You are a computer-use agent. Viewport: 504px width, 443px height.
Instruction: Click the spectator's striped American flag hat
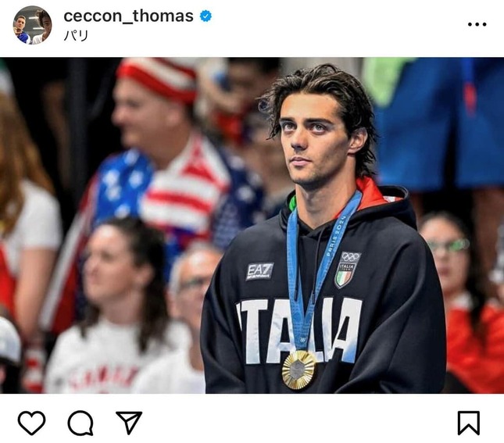(158, 80)
